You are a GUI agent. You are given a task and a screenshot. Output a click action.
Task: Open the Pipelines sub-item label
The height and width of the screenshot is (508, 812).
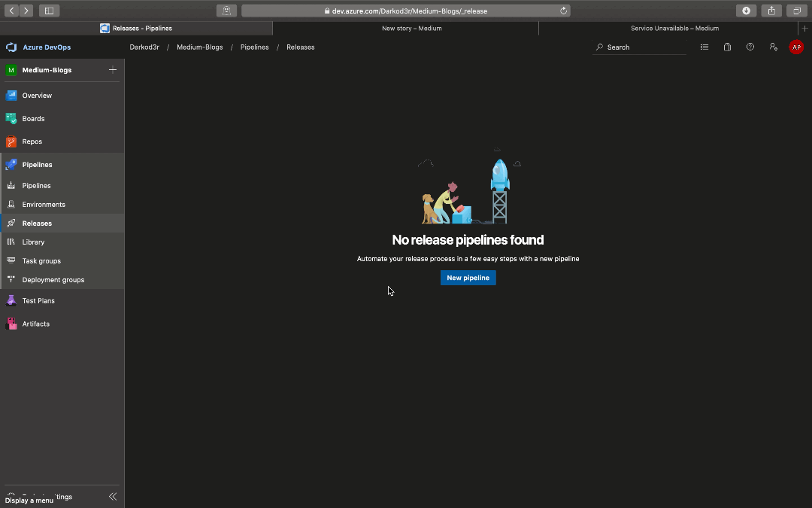click(36, 186)
